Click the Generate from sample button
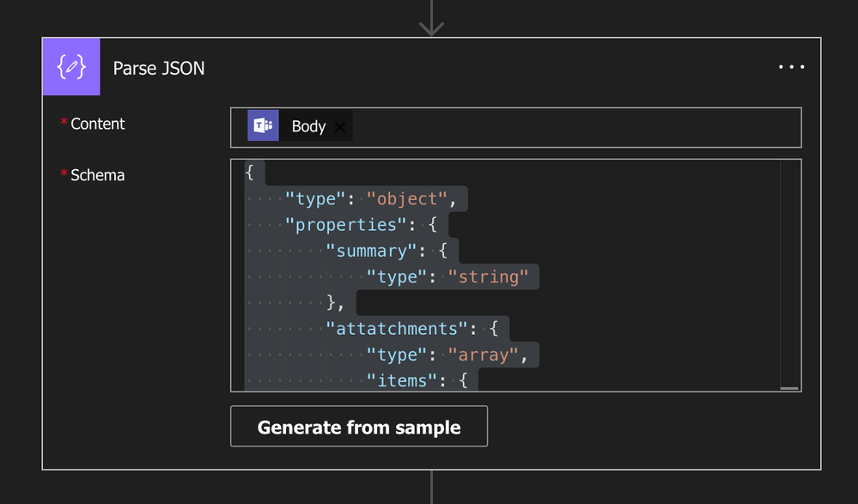The image size is (858, 504). point(359,426)
